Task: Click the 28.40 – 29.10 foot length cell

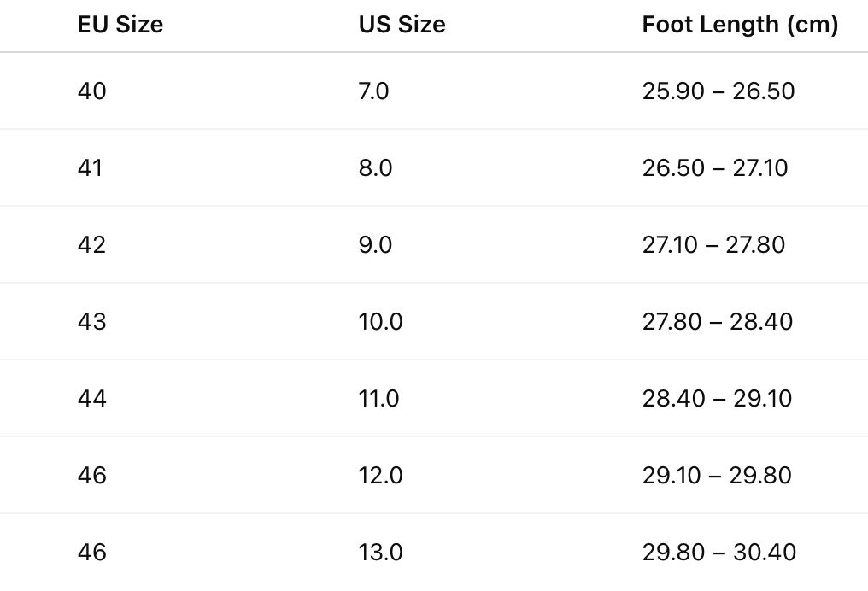Action: click(x=717, y=398)
